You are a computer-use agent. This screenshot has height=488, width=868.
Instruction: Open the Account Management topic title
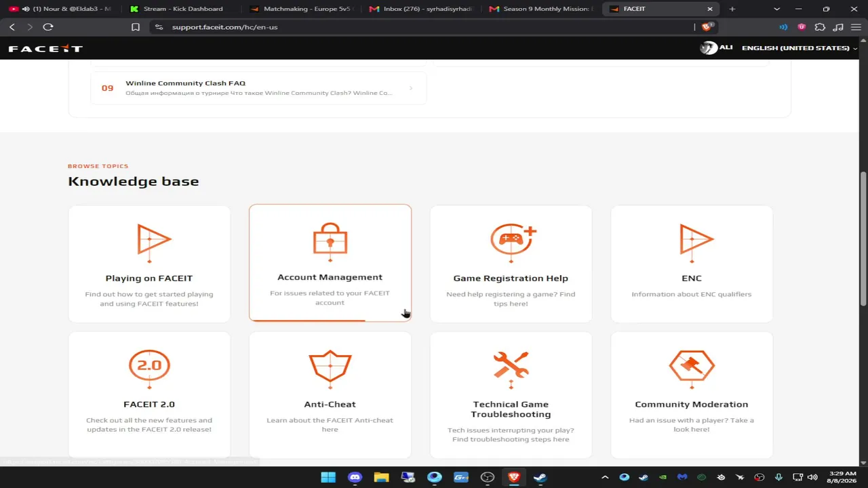coord(330,277)
